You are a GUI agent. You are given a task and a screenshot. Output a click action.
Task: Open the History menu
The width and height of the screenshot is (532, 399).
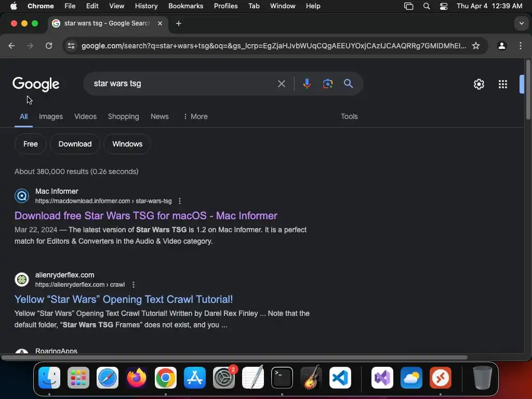coord(146,6)
